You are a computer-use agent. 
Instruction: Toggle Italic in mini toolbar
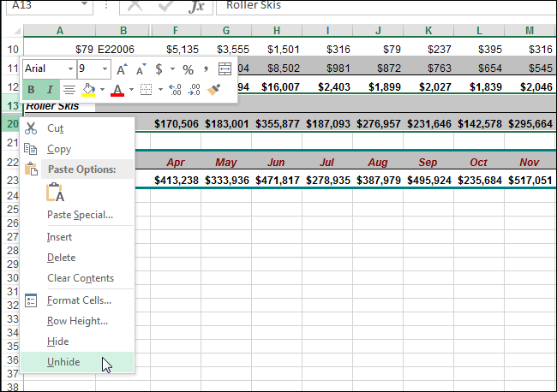[50, 89]
